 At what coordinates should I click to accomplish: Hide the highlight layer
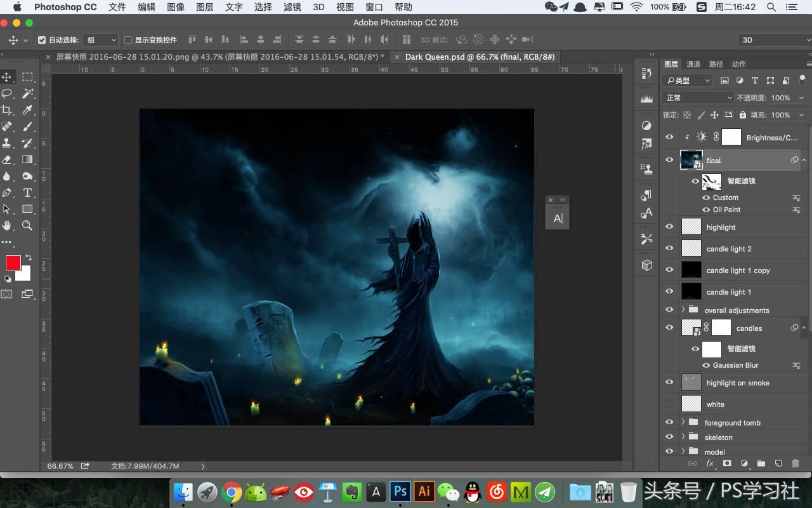point(669,227)
